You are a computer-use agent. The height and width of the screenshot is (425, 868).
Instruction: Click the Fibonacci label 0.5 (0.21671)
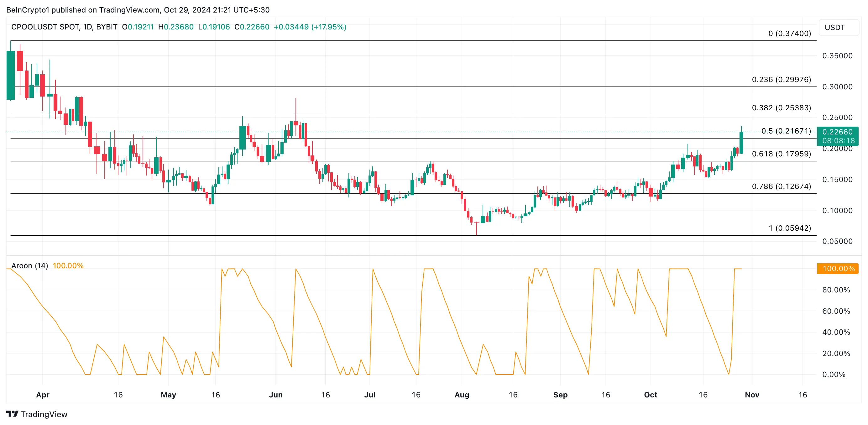click(x=786, y=131)
